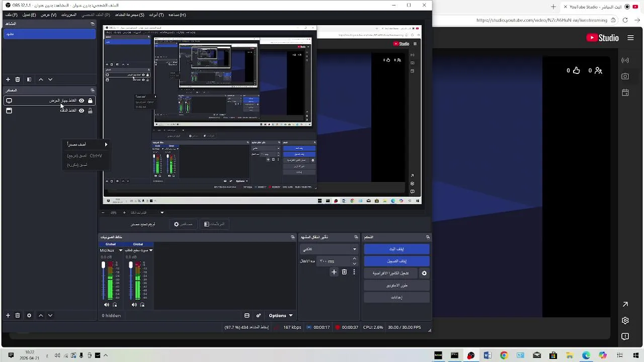Stop streaming with first blue button
Screen dimensions: 644x362
[396, 249]
